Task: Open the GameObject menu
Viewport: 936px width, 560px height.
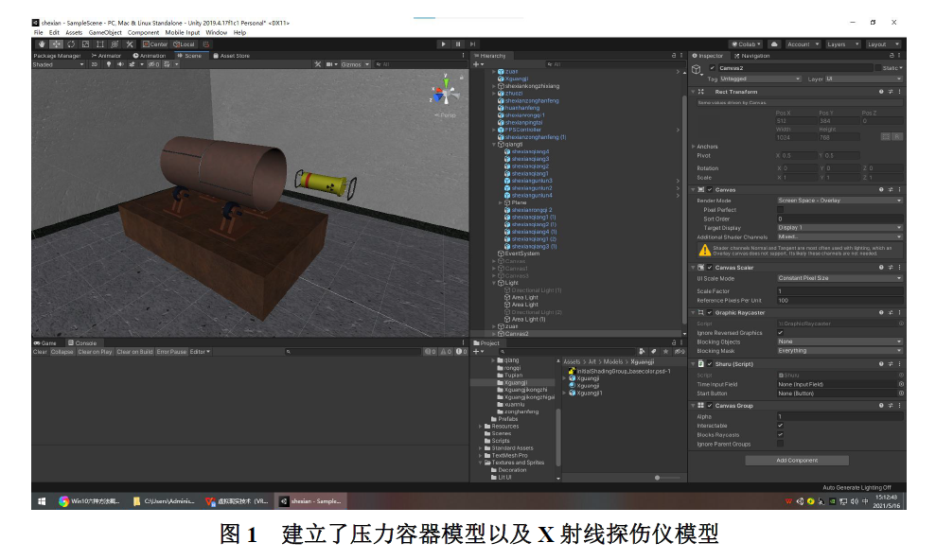Action: (x=105, y=32)
